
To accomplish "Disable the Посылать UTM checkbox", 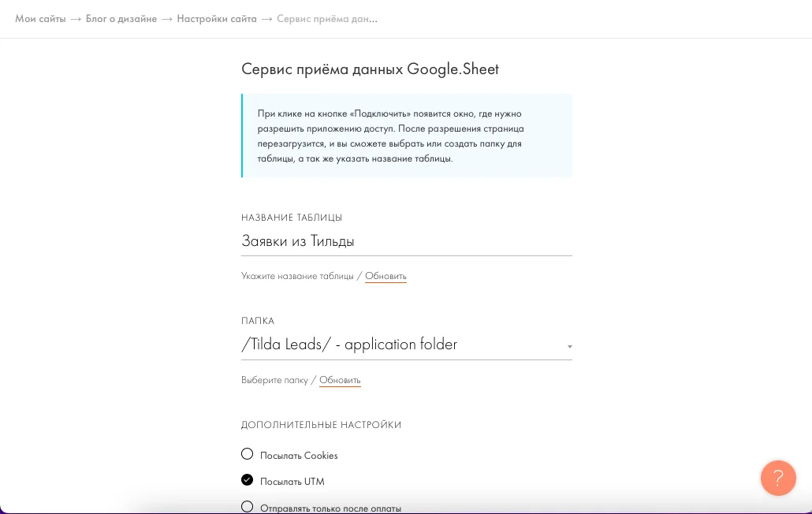I will tap(248, 480).
